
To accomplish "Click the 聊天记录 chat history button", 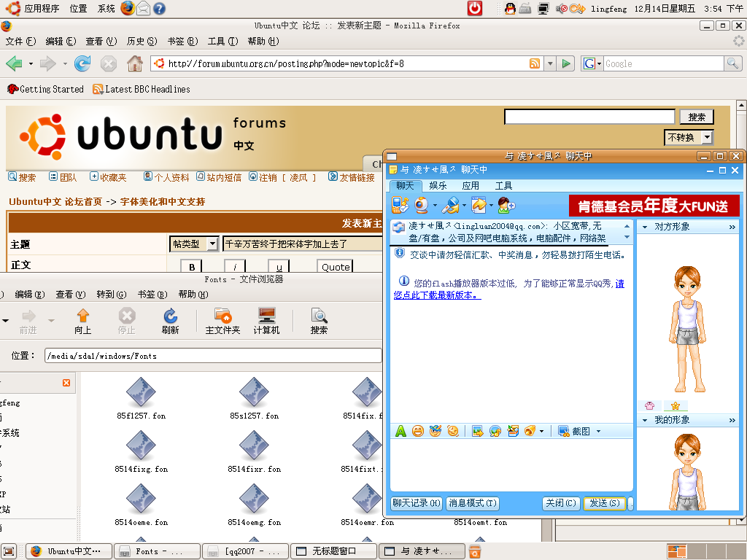I will 417,503.
